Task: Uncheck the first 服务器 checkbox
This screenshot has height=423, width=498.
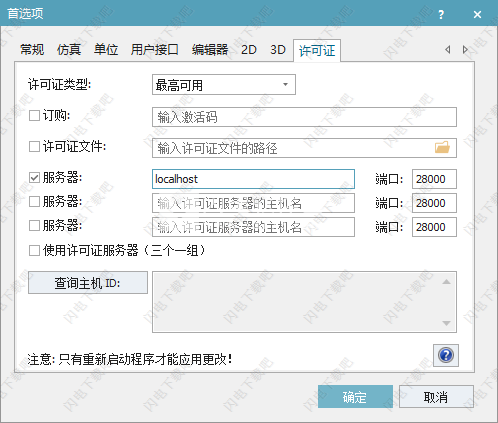Action: pos(34,178)
